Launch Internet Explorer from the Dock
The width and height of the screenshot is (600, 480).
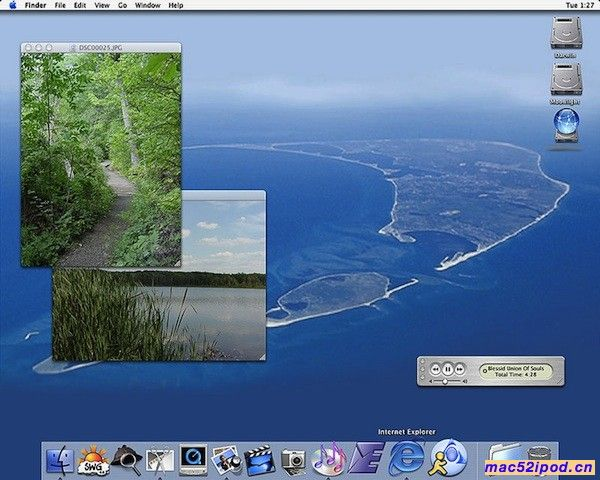406,459
